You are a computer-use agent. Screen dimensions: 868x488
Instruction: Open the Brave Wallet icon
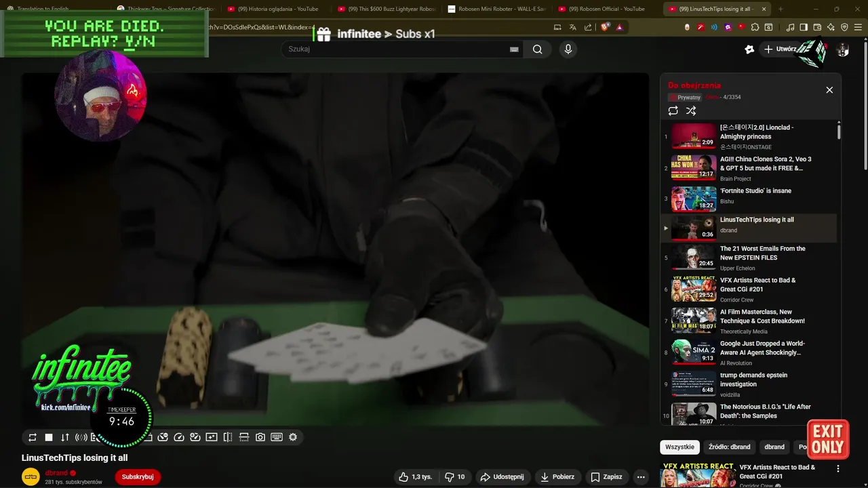tap(817, 27)
